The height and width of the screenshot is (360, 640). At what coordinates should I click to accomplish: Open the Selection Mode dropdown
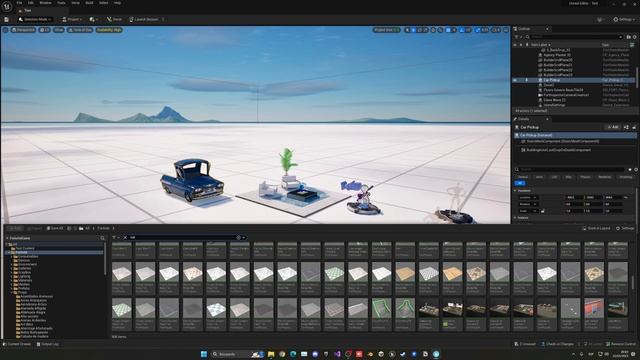click(35, 19)
